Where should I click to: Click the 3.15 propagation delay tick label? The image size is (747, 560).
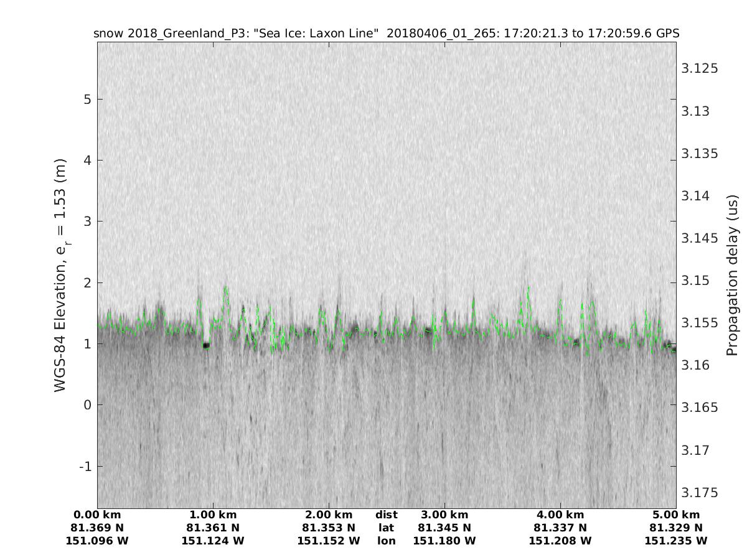697,281
